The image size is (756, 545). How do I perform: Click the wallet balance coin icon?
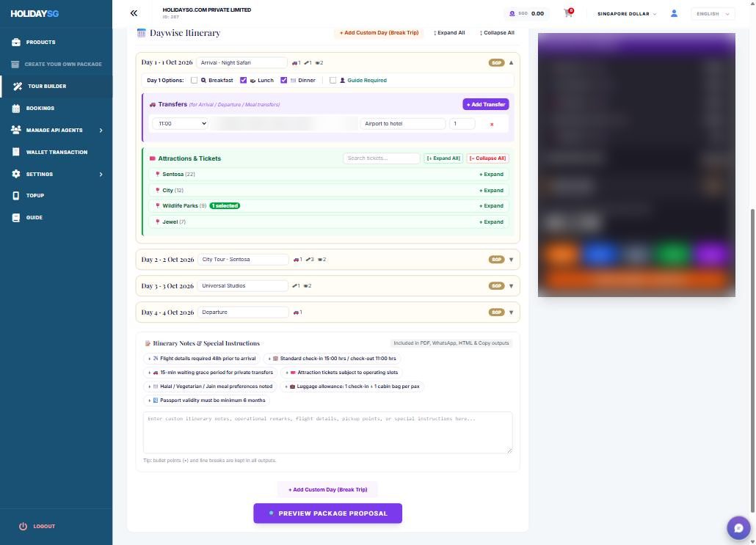(x=512, y=13)
